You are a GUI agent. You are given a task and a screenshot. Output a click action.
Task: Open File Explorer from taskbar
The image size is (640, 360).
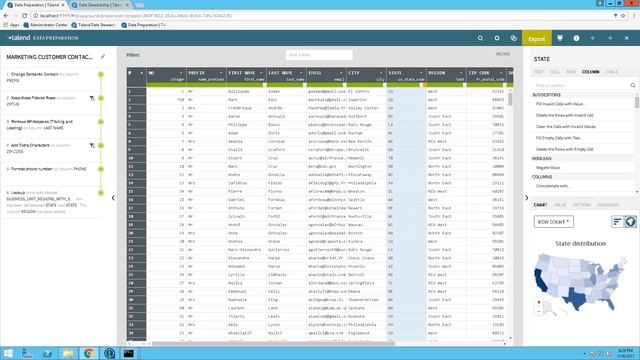[68, 353]
